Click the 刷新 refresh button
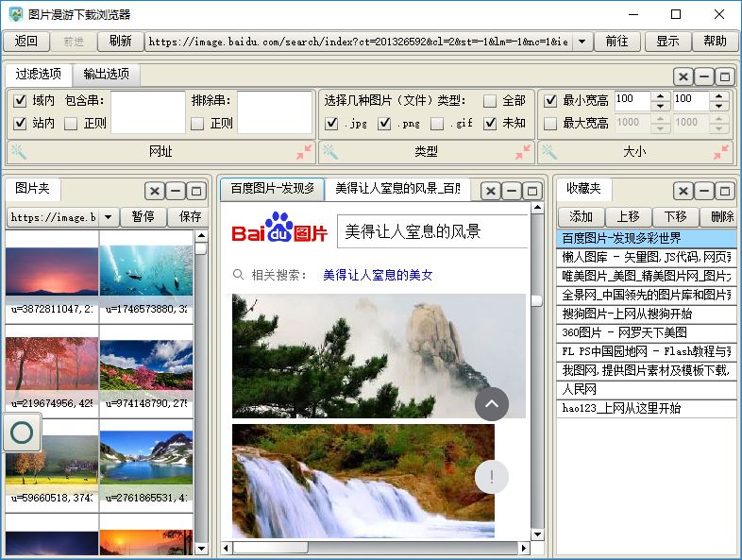 pos(120,42)
